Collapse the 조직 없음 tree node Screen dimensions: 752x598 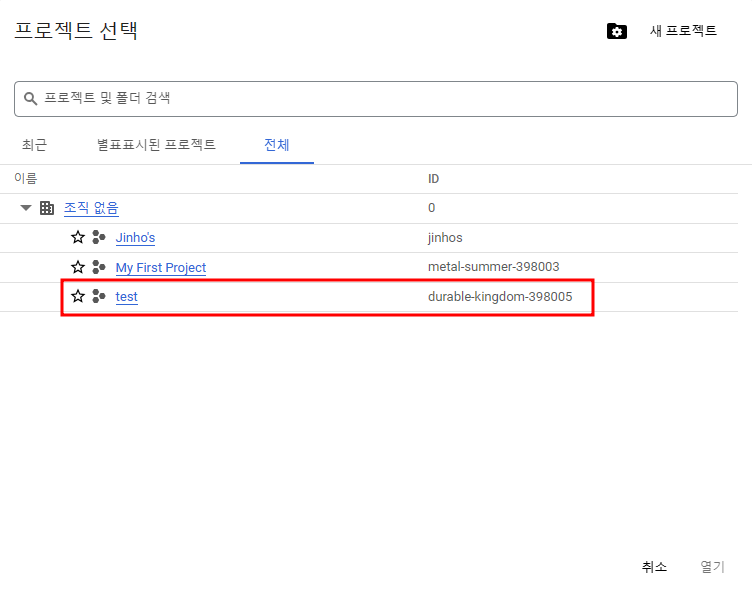point(25,208)
